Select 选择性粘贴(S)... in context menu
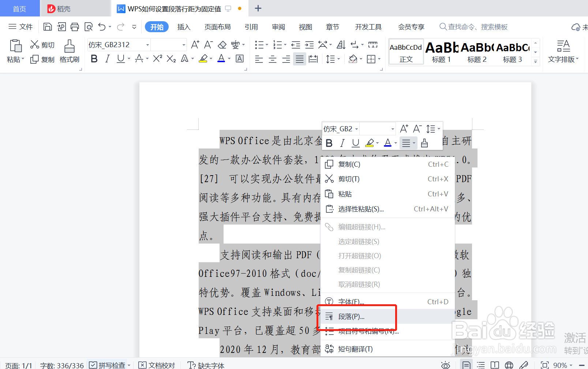 tap(387, 209)
